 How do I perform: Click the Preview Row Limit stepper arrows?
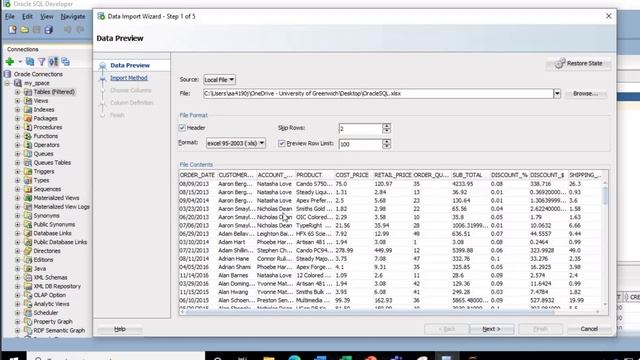coord(386,144)
